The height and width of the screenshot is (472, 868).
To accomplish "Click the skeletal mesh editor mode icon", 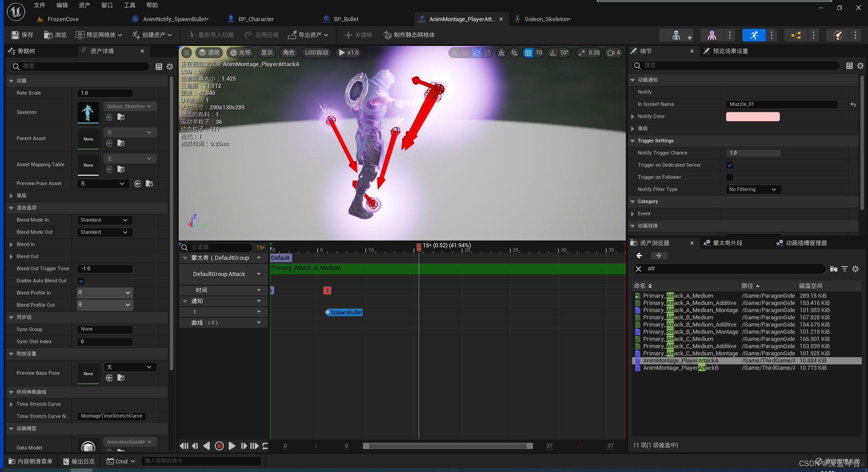I will 712,35.
